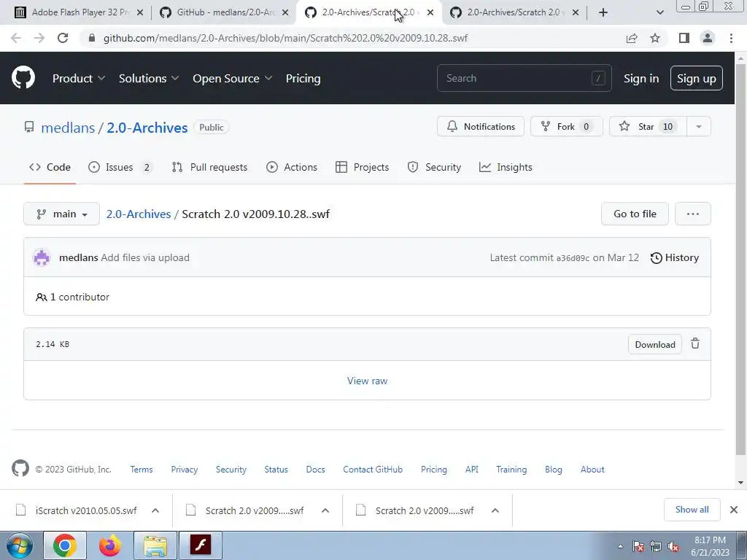View commit History
The width and height of the screenshot is (747, 560).
(675, 257)
